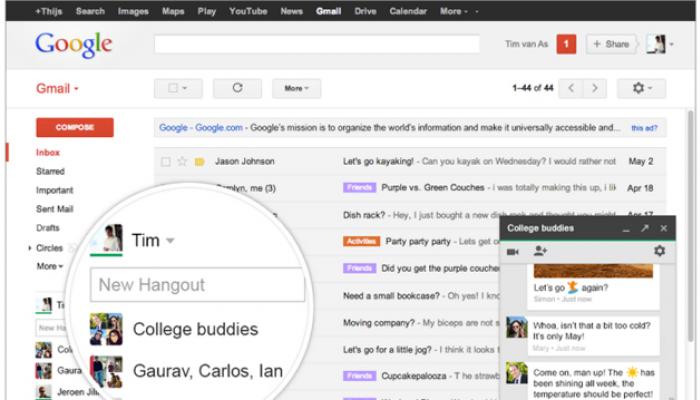Click Jeroen's avatar in chat list

[43, 392]
